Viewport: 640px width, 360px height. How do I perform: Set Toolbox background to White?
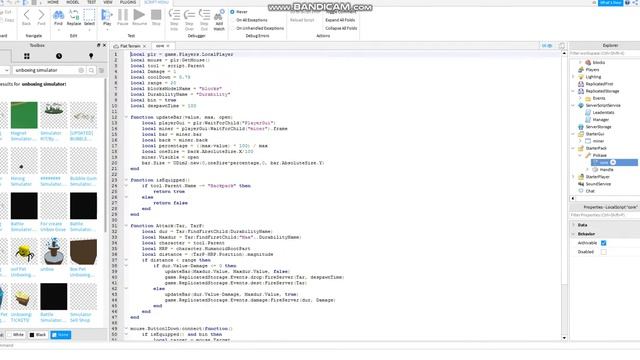[x=16, y=335]
